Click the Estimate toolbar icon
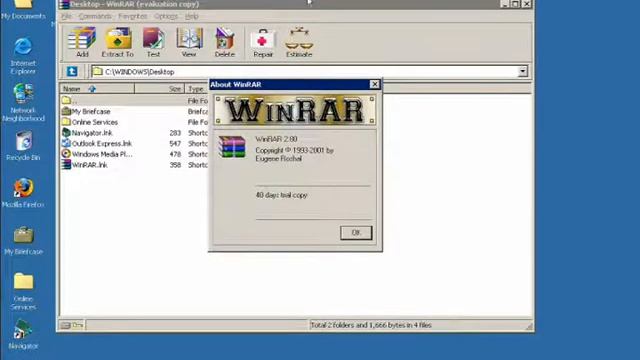 pos(299,42)
